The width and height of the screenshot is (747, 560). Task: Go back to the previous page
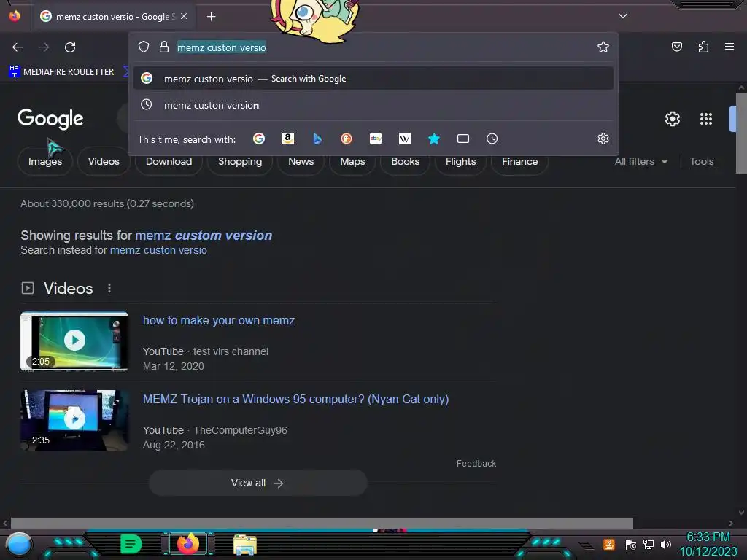pyautogui.click(x=18, y=47)
